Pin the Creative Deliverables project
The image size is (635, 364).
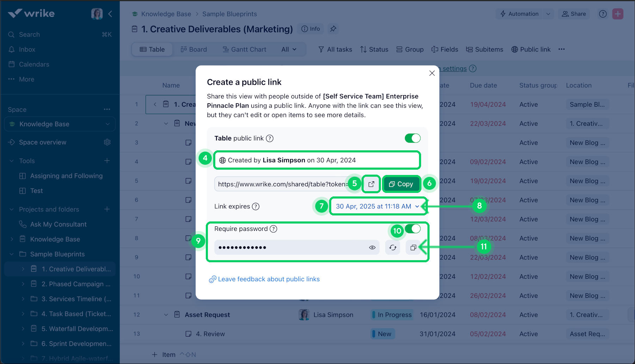click(333, 29)
